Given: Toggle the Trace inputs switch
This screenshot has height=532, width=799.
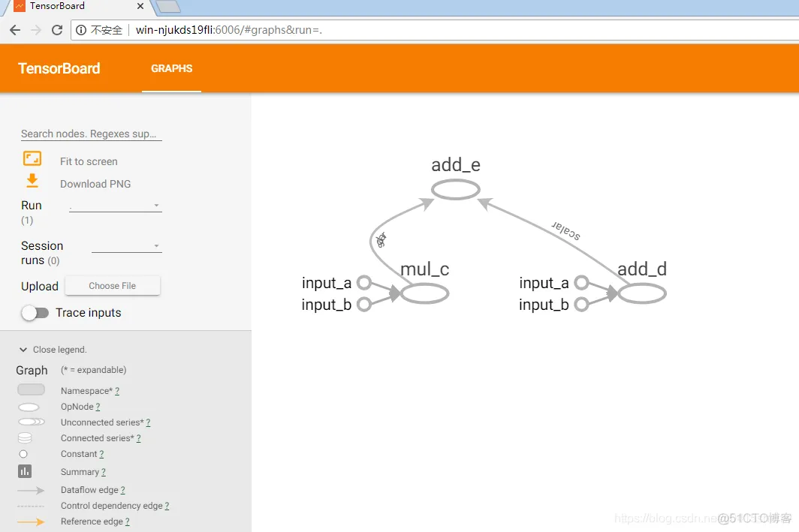Looking at the screenshot, I should click(35, 313).
